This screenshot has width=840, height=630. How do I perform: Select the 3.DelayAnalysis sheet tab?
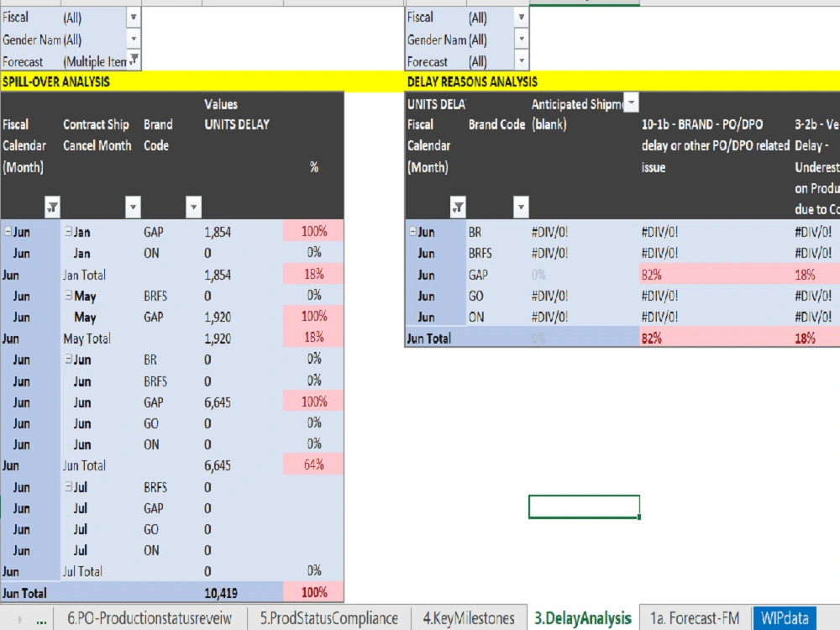tap(583, 618)
